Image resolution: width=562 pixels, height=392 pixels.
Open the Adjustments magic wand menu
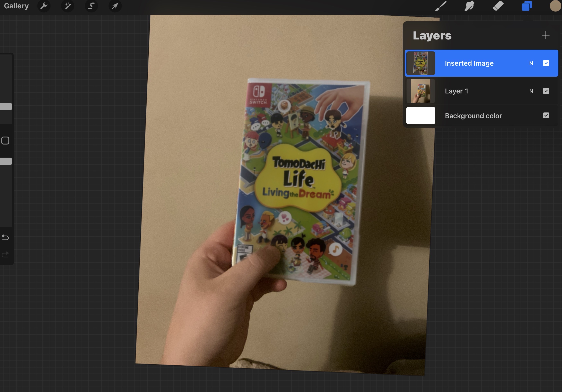68,6
